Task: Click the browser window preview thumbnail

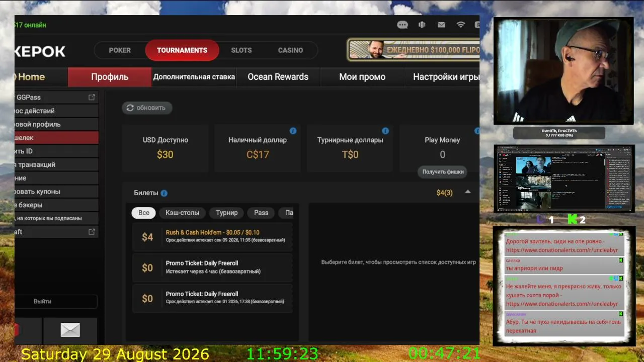Action: click(x=564, y=178)
